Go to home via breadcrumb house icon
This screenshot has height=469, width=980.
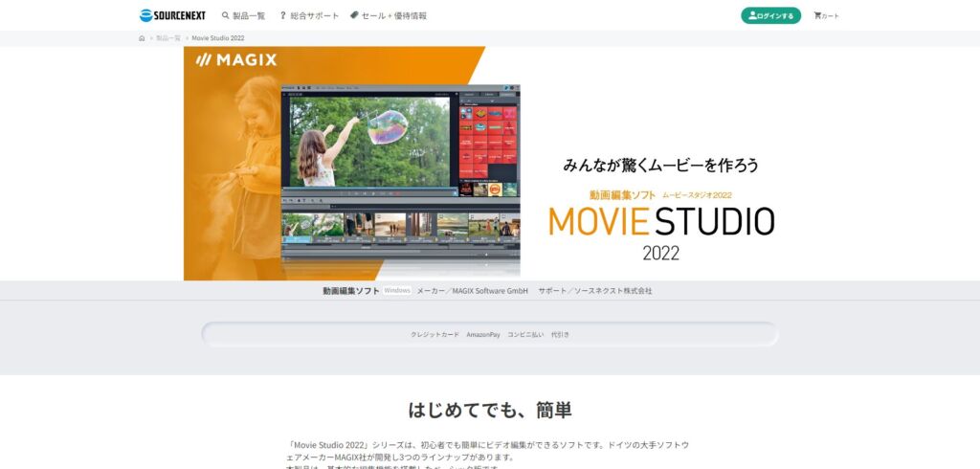[142, 38]
